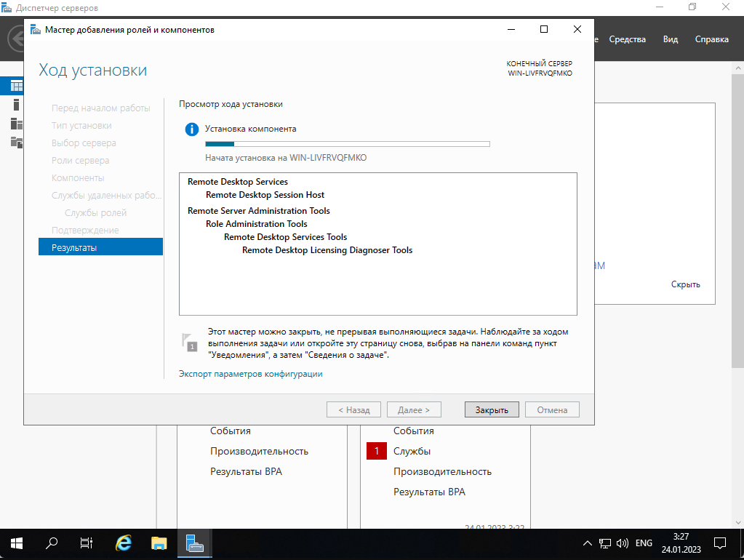The width and height of the screenshot is (744, 560).
Task: Select the Local Server icon in sidebar
Action: [x=16, y=105]
